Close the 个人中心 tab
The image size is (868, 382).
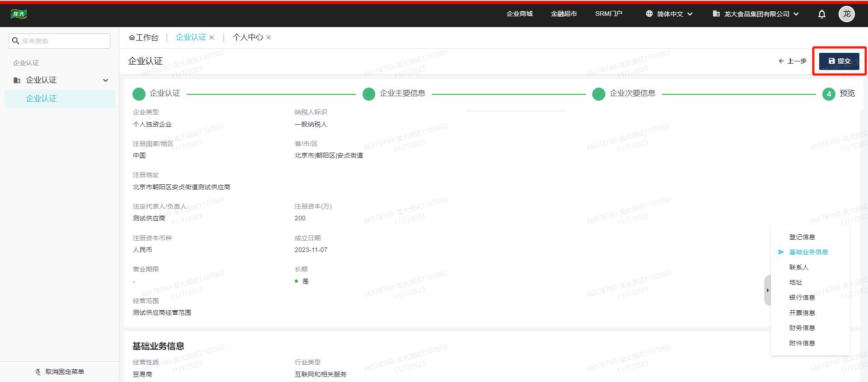269,37
